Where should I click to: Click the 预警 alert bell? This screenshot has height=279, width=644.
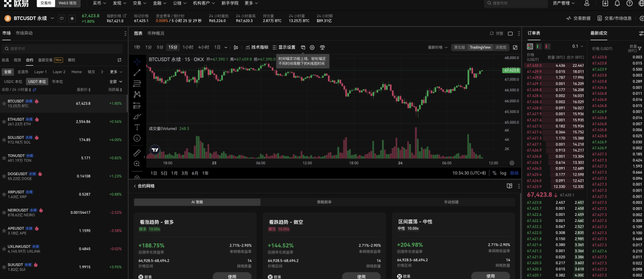click(x=496, y=33)
